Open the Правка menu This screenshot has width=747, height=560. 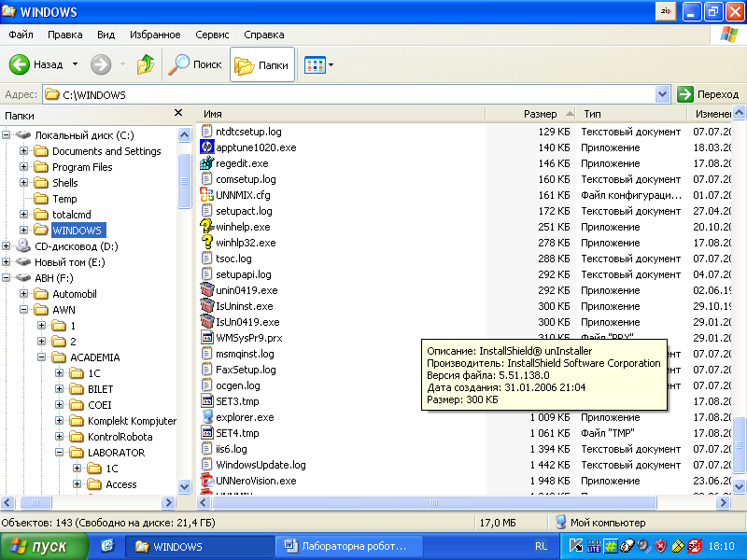(64, 35)
